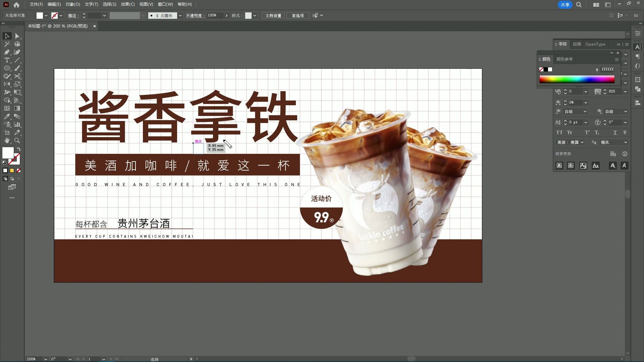Open the 效果(C) menu

(x=128, y=4)
